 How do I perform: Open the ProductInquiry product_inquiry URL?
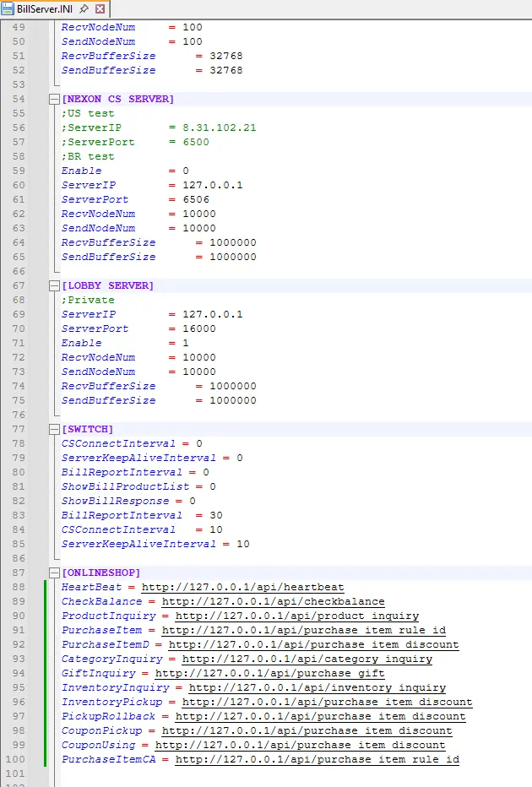click(297, 616)
